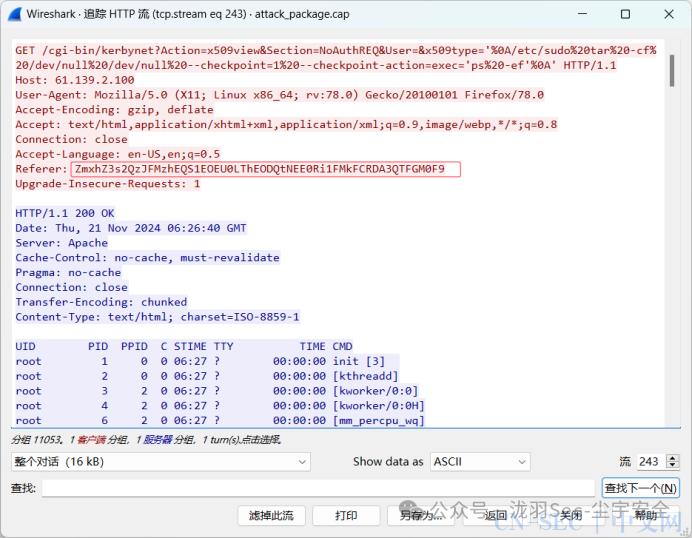Open the Show data as ASCII dropdown

click(480, 462)
